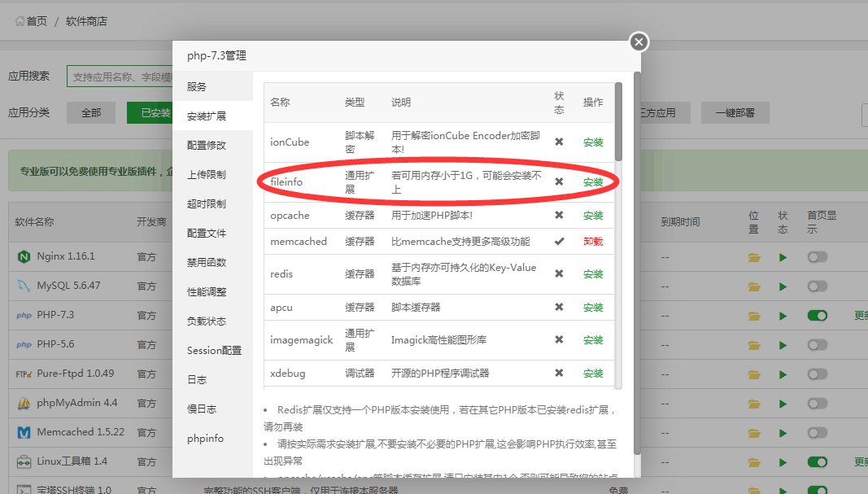868x494 pixels.
Task: Open the Nginx 1.16.1 folder location icon
Action: coord(754,257)
